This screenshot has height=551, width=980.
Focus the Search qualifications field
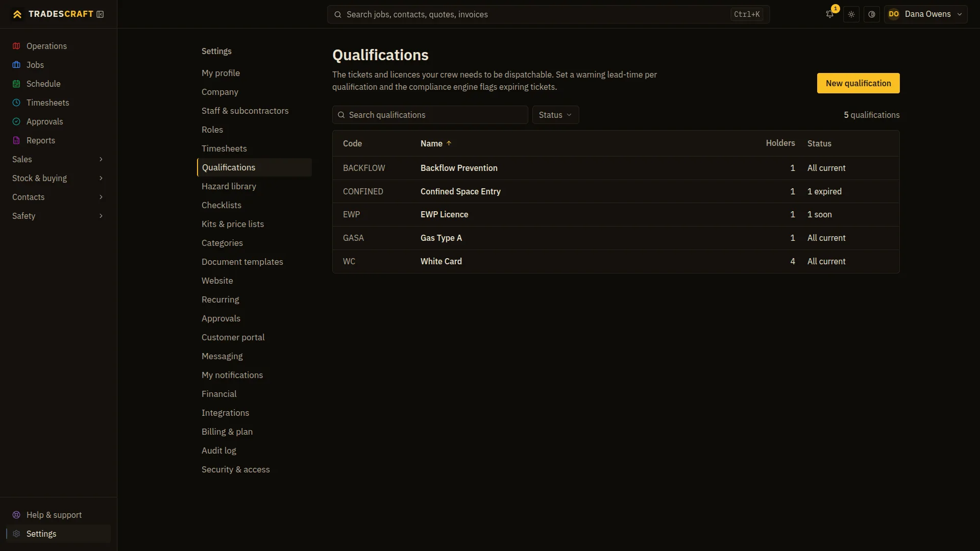click(x=430, y=115)
